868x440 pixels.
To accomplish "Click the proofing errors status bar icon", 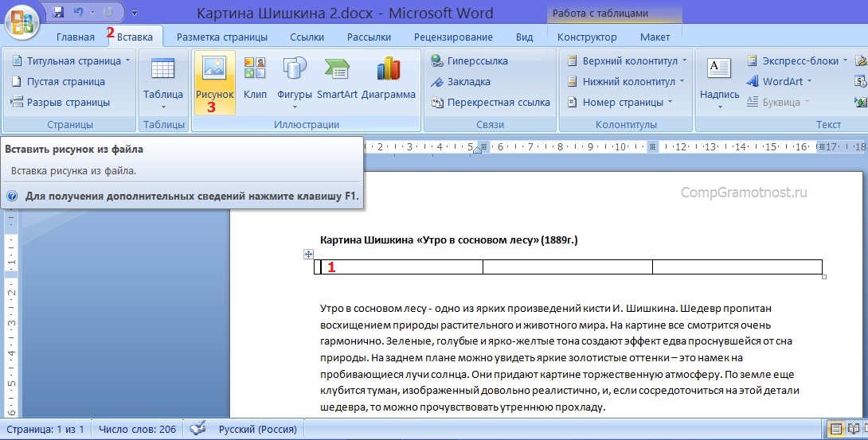I will coord(197,428).
